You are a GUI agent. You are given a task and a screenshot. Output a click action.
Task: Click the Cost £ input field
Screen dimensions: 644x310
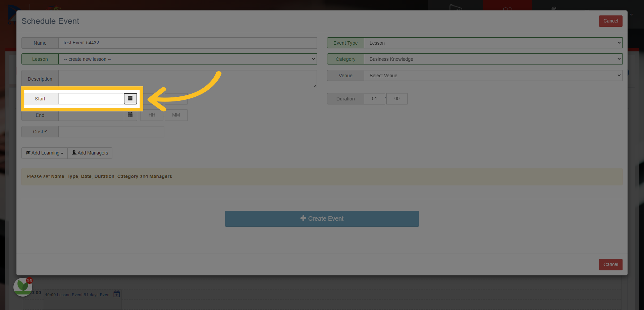click(111, 132)
